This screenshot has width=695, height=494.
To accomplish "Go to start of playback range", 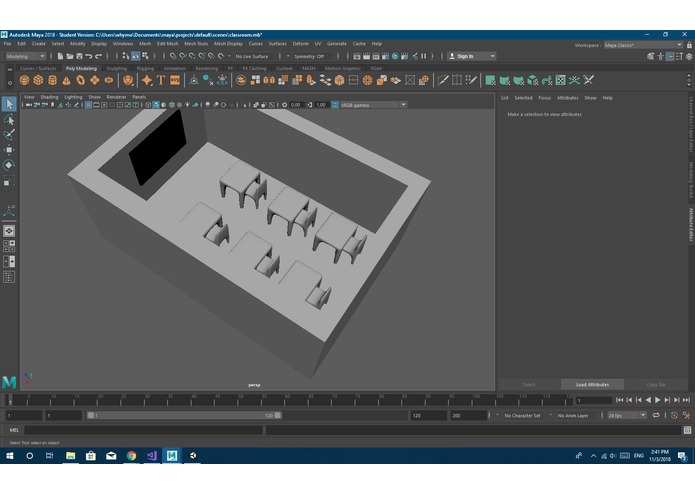I will 620,400.
